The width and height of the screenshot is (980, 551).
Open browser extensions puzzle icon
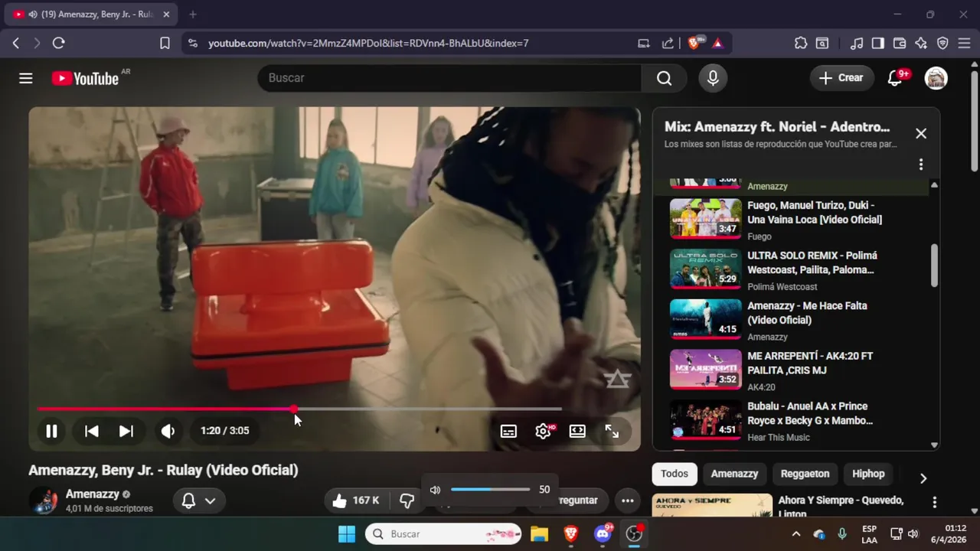(x=801, y=44)
